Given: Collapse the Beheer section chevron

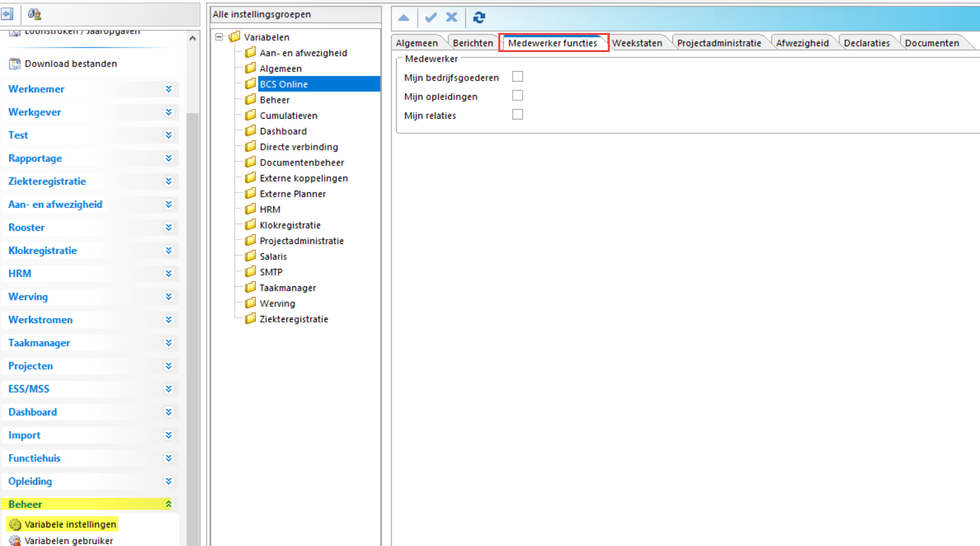Looking at the screenshot, I should coord(168,504).
